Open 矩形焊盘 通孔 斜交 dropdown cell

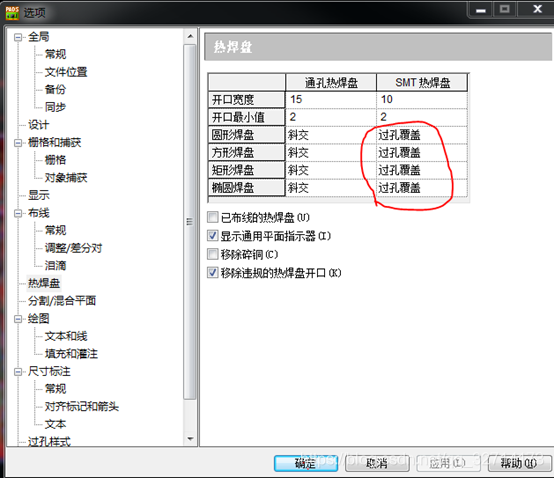(x=331, y=170)
